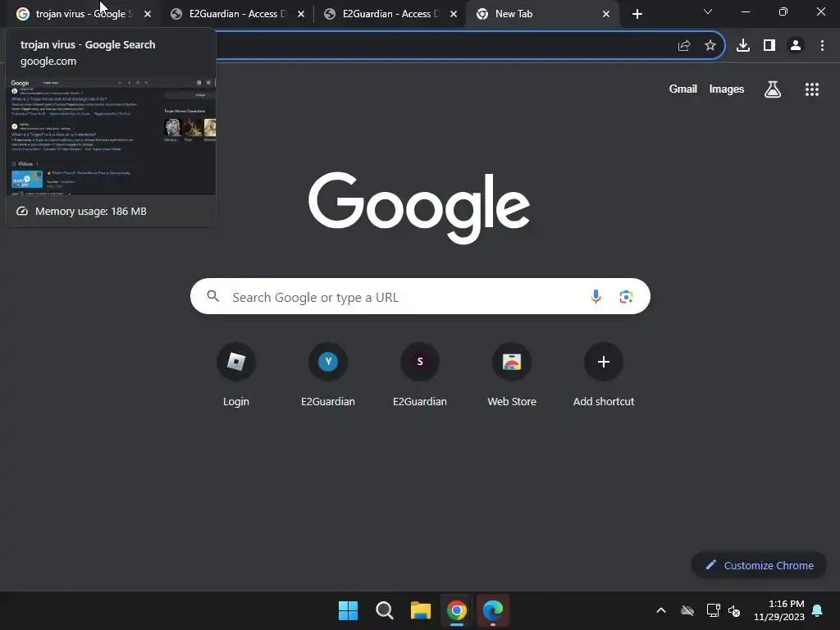Open the Images link
The width and height of the screenshot is (840, 630).
[x=727, y=89]
